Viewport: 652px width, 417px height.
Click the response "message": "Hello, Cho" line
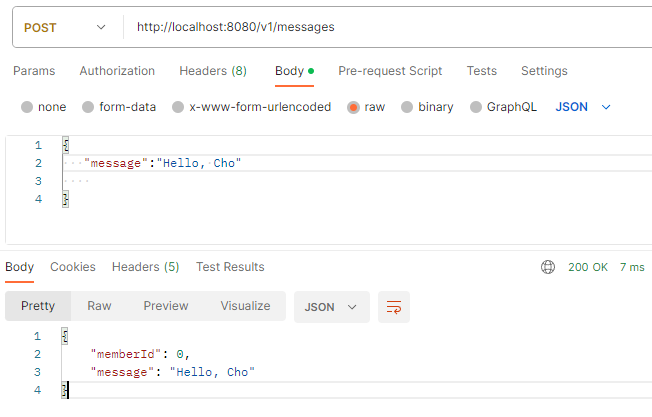click(173, 372)
